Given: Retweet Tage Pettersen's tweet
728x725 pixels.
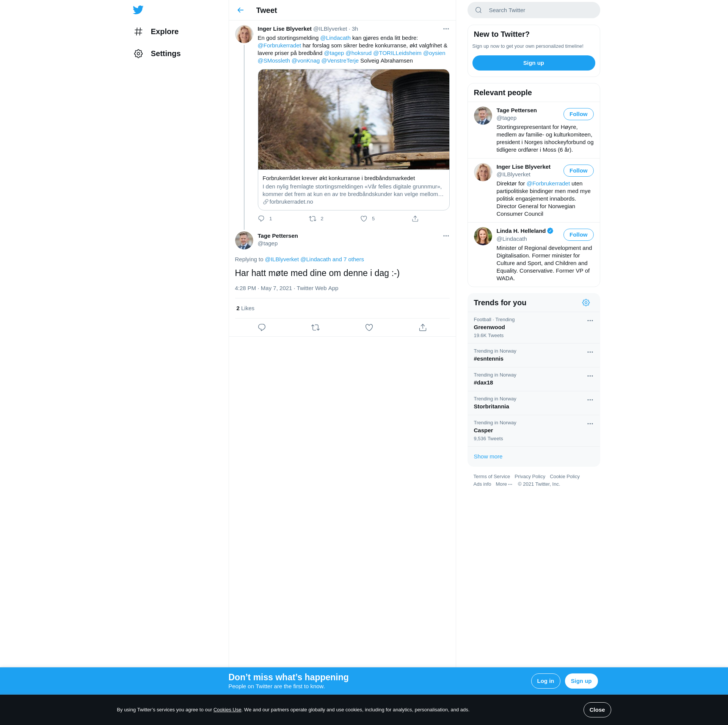Looking at the screenshot, I should click(315, 327).
